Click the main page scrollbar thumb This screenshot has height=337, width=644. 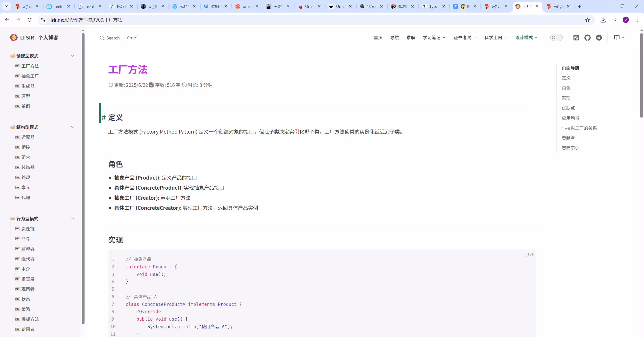[x=641, y=75]
